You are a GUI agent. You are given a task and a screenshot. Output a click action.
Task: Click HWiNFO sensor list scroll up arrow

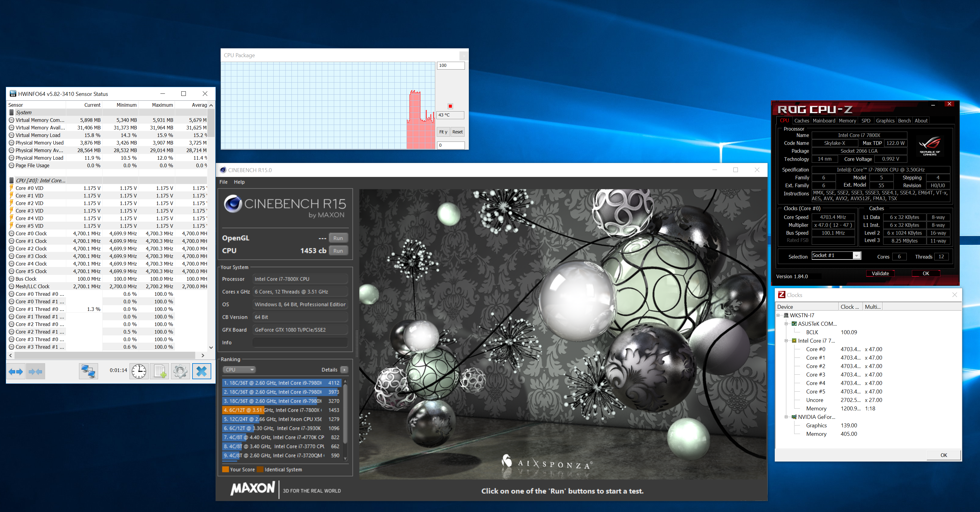(x=211, y=105)
